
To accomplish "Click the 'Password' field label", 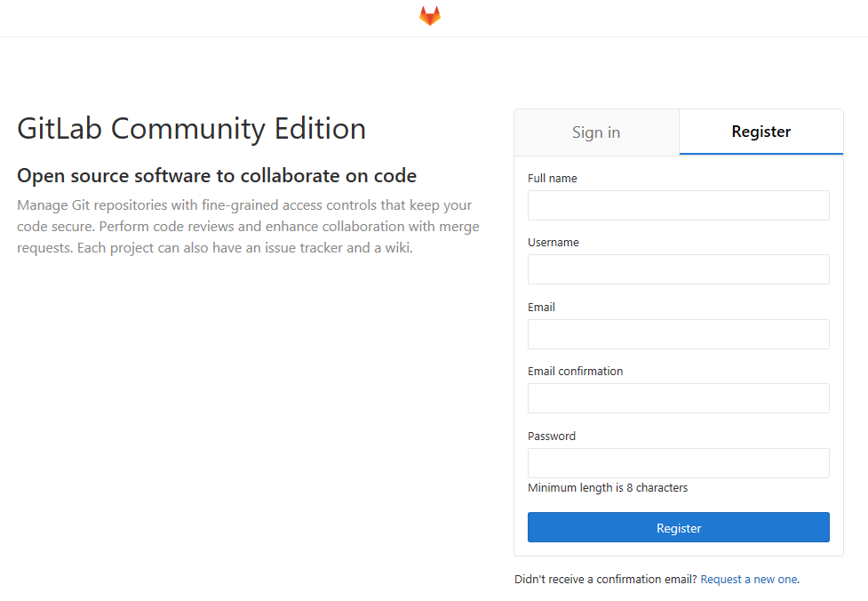I will [552, 437].
